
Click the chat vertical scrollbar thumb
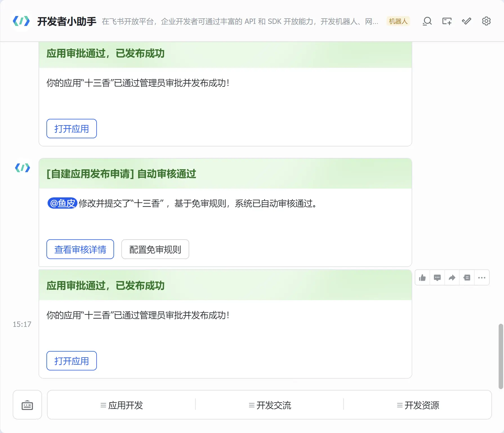[x=501, y=356]
